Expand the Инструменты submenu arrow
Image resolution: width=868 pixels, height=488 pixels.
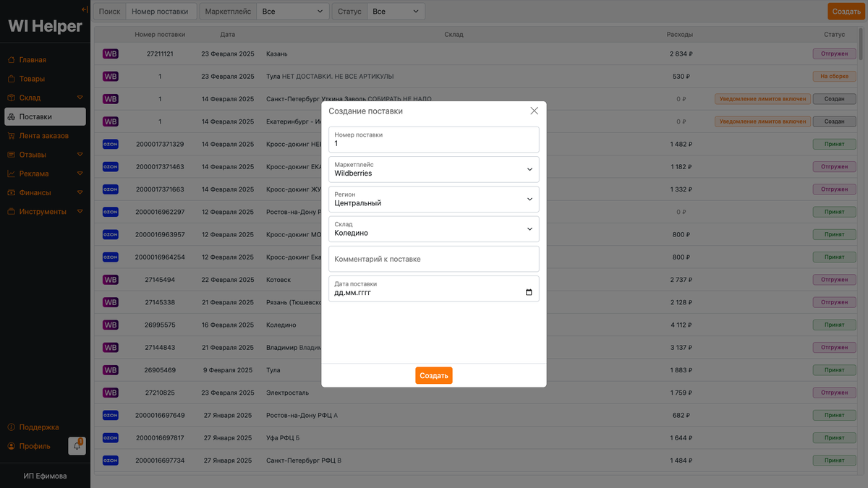coord(80,212)
